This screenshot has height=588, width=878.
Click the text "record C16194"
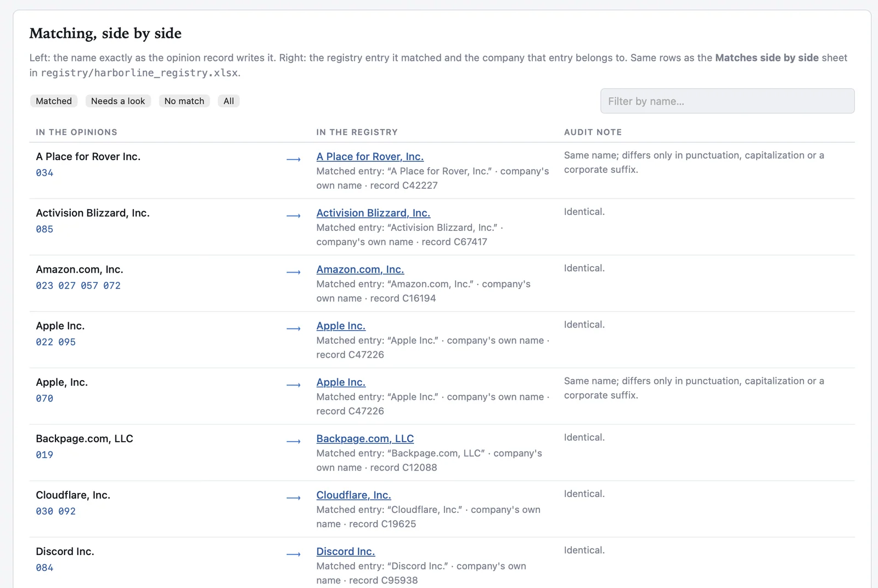(403, 298)
